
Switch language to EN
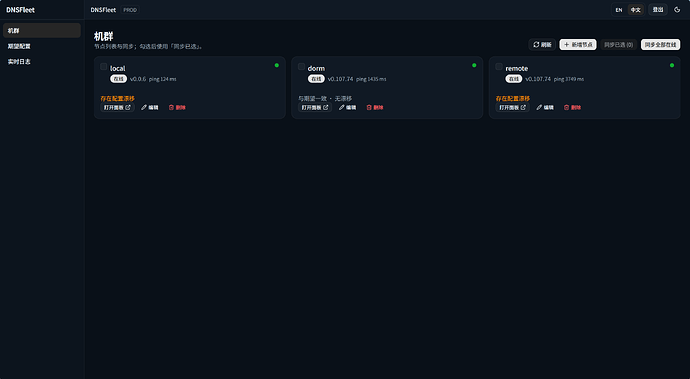click(x=619, y=10)
